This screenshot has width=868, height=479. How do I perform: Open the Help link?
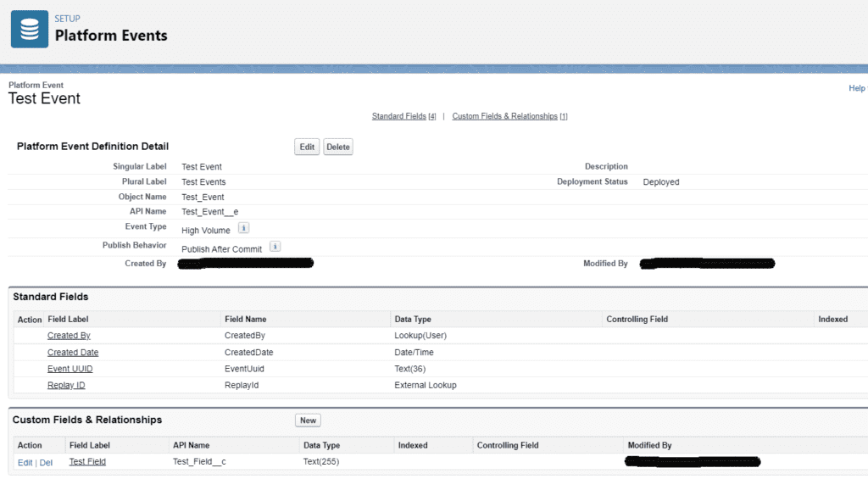856,88
